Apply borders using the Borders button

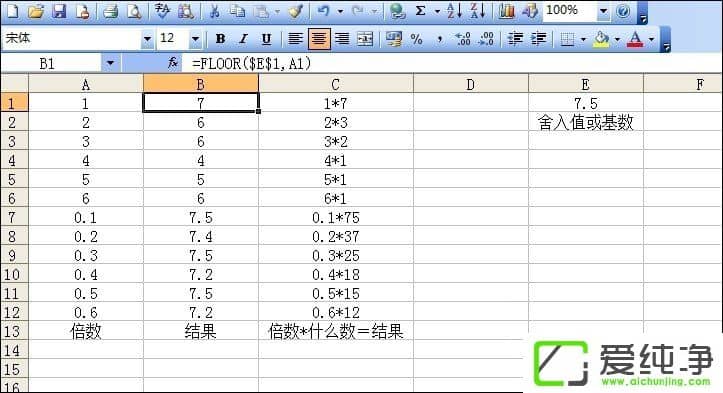567,39
